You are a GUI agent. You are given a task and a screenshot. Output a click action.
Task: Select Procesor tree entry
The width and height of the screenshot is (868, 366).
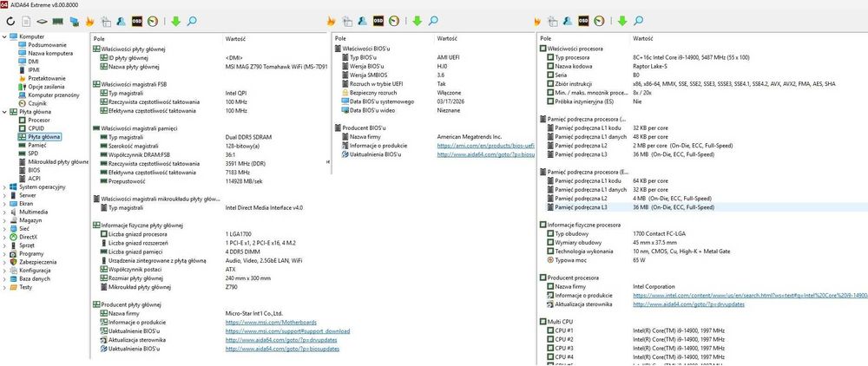39,120
